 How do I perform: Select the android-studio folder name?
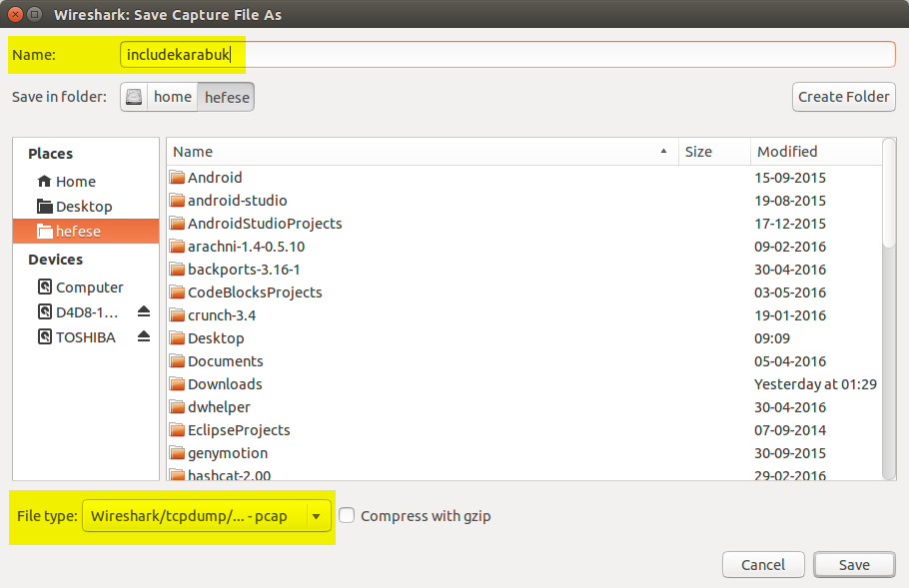point(237,201)
